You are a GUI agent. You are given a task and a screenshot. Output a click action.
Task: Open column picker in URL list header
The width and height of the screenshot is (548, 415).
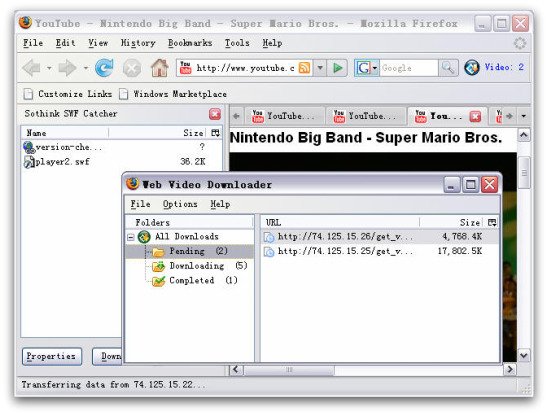click(492, 222)
